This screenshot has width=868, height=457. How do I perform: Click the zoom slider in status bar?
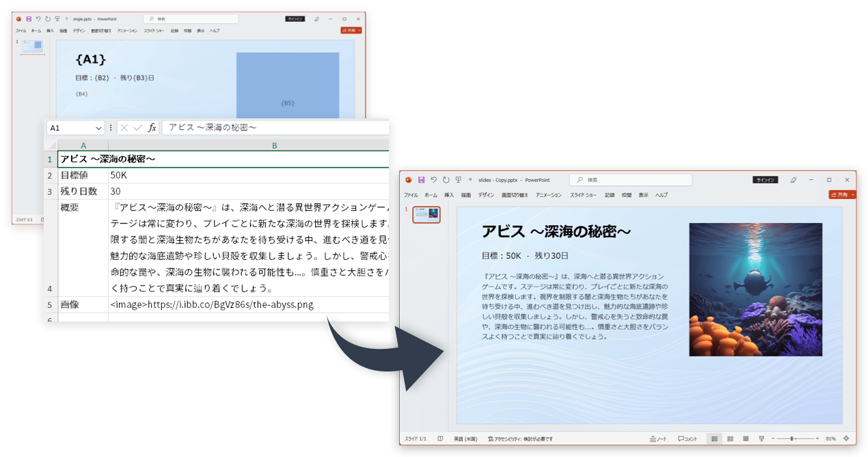tap(793, 439)
